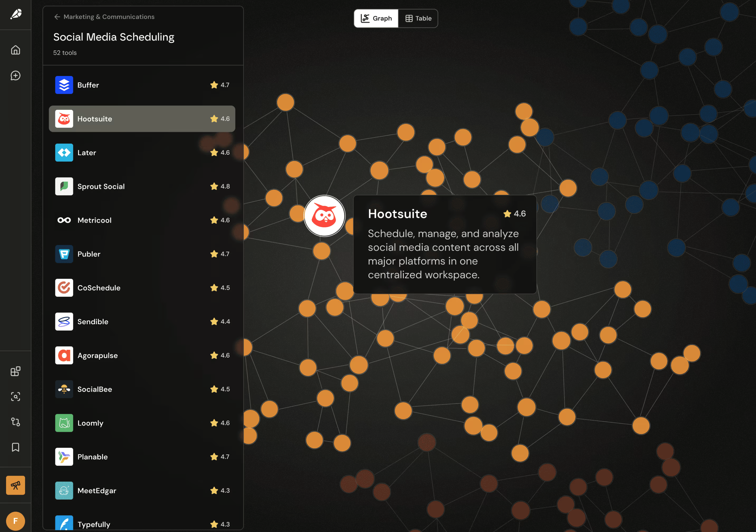The image size is (756, 532).
Task: Select Later in the tools list
Action: (142, 153)
